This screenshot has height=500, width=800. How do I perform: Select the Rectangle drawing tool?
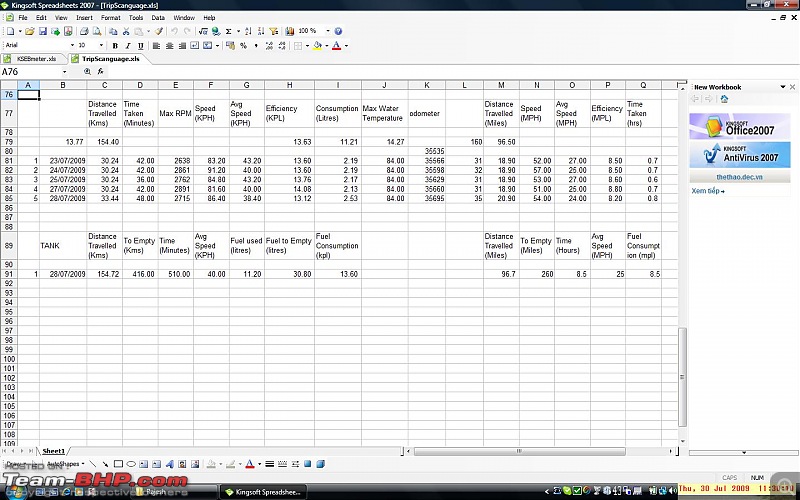pos(118,464)
